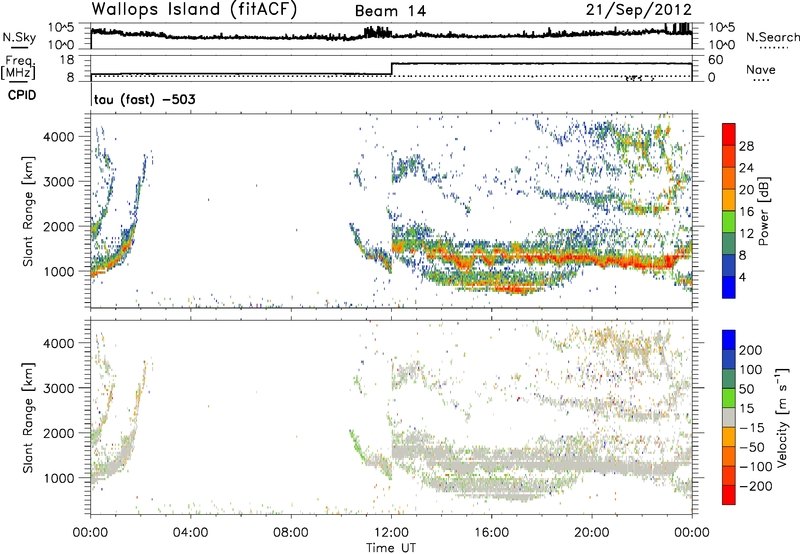Viewport: 800px width, 554px height.
Task: Pick the red top segment of Power colorbar
Action: (x=729, y=134)
